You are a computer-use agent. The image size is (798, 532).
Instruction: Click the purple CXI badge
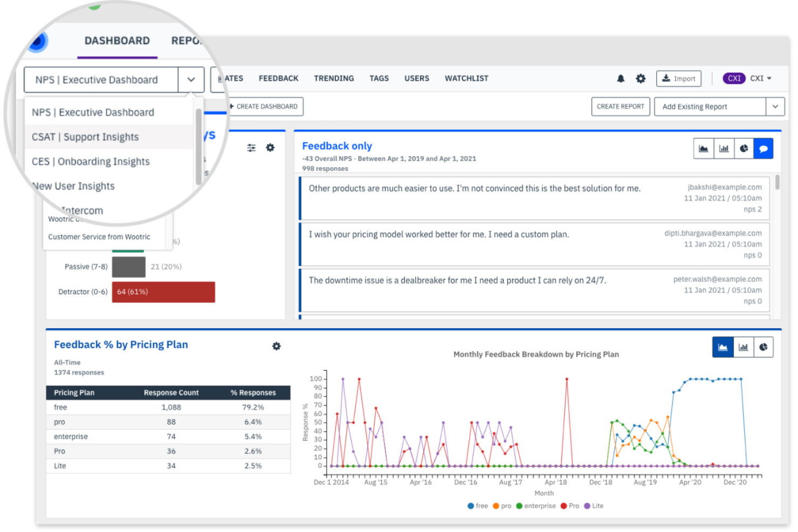tap(734, 79)
